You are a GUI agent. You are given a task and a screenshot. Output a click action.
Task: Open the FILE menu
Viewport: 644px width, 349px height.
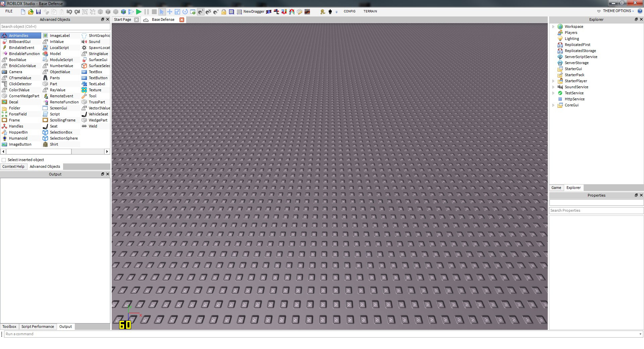(9, 11)
